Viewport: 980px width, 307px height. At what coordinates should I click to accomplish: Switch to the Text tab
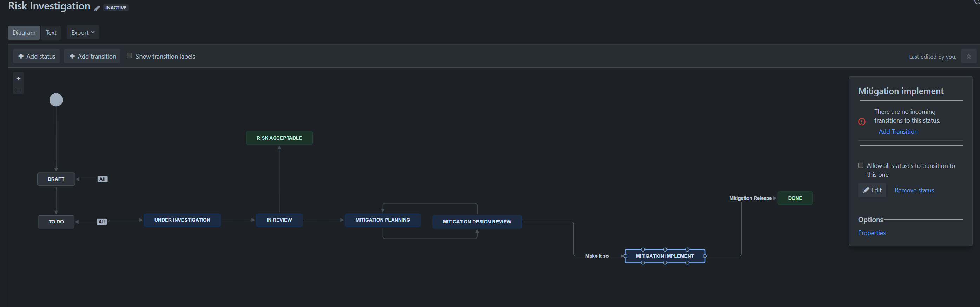click(51, 33)
